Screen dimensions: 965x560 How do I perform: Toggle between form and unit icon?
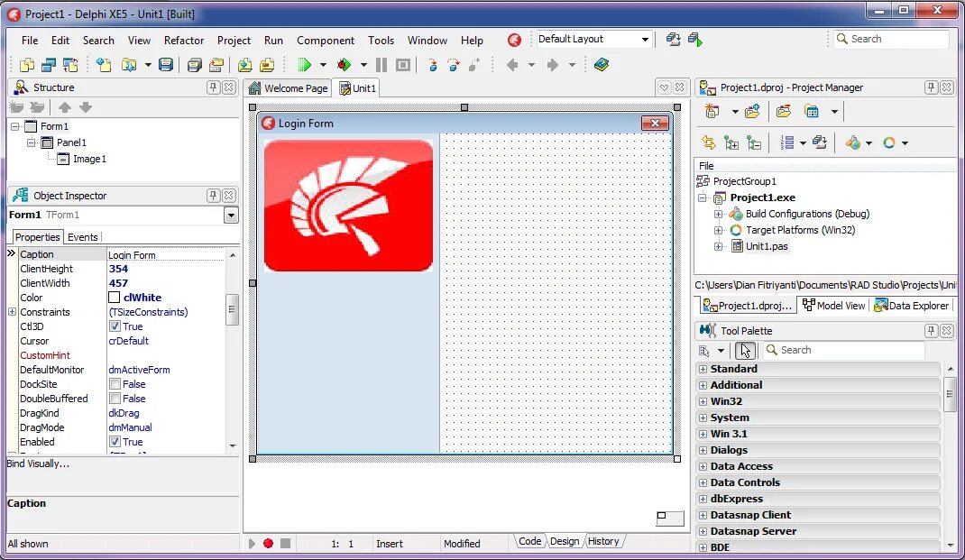pyautogui.click(x=70, y=65)
